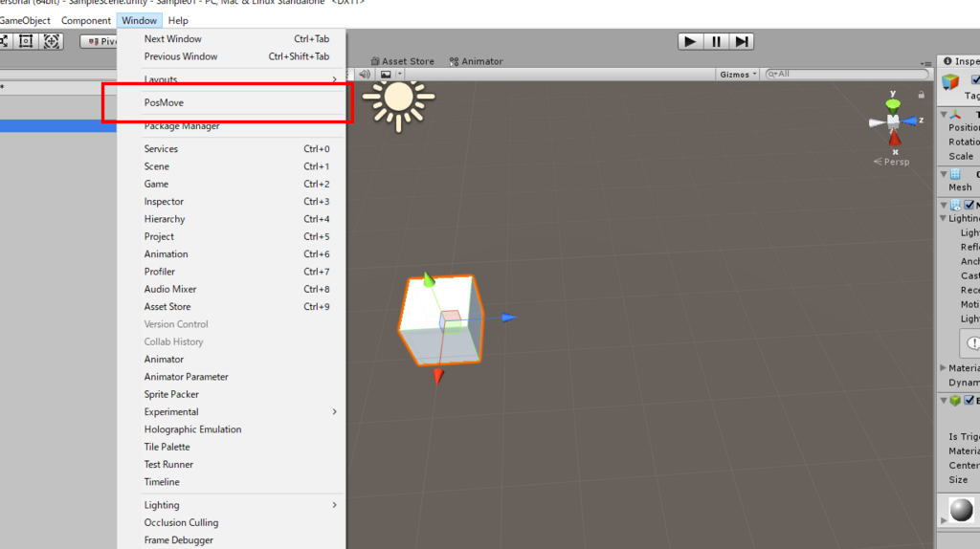Click the blue Z move arrow on the cube
Viewport: 980px width, 549px height.
pyautogui.click(x=509, y=318)
